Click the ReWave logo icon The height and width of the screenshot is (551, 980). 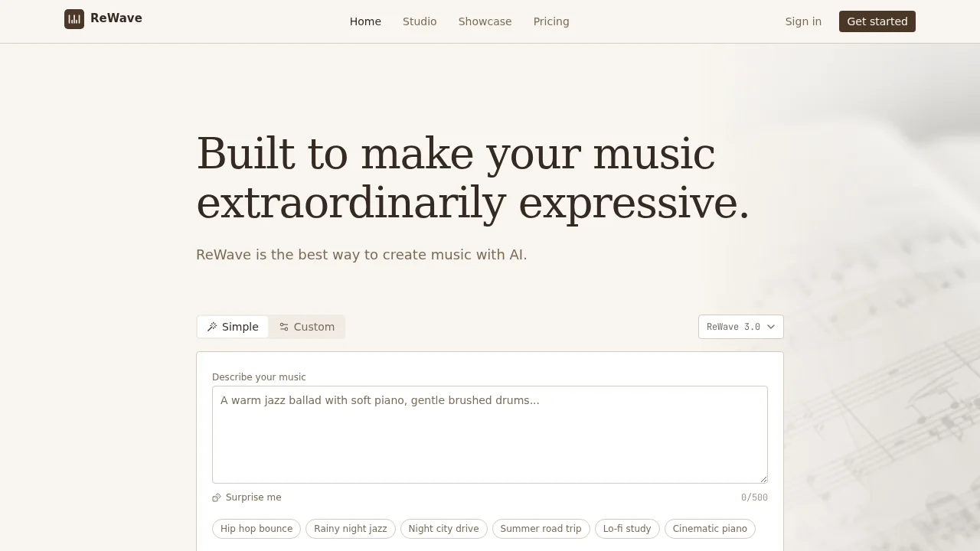point(74,19)
